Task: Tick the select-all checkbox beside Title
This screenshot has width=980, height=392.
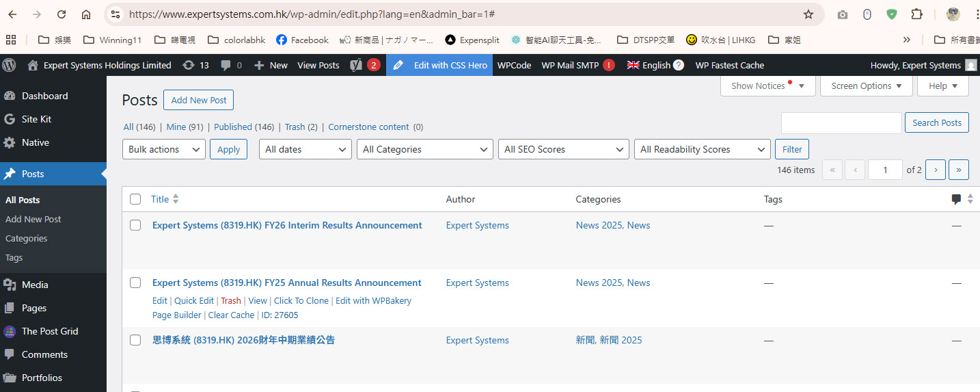Action: coord(135,199)
